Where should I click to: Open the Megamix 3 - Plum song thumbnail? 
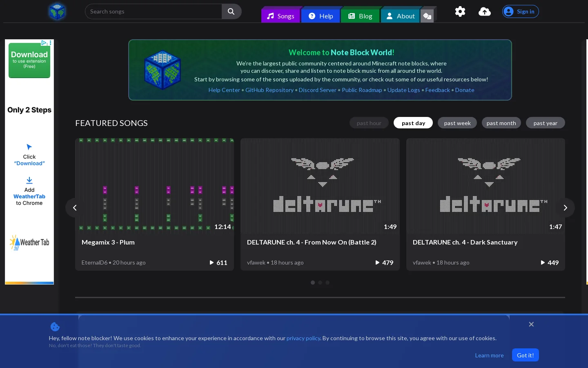pos(154,186)
